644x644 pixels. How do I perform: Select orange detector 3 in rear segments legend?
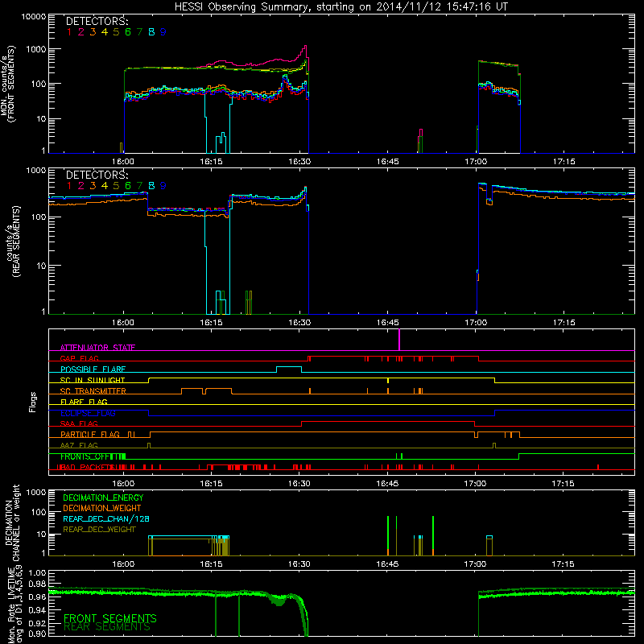(93, 186)
